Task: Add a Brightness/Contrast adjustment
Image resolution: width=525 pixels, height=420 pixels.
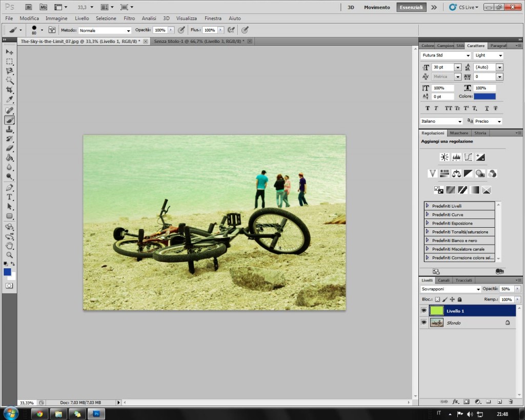Action: (444, 157)
